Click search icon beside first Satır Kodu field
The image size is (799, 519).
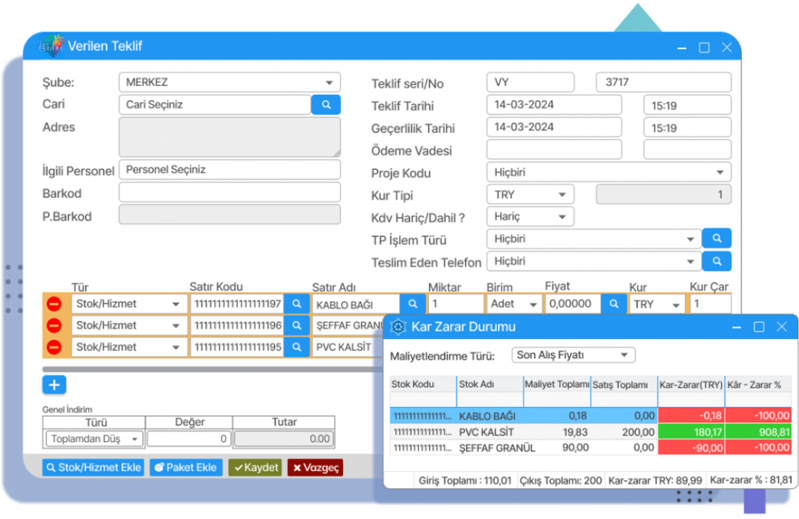point(296,304)
